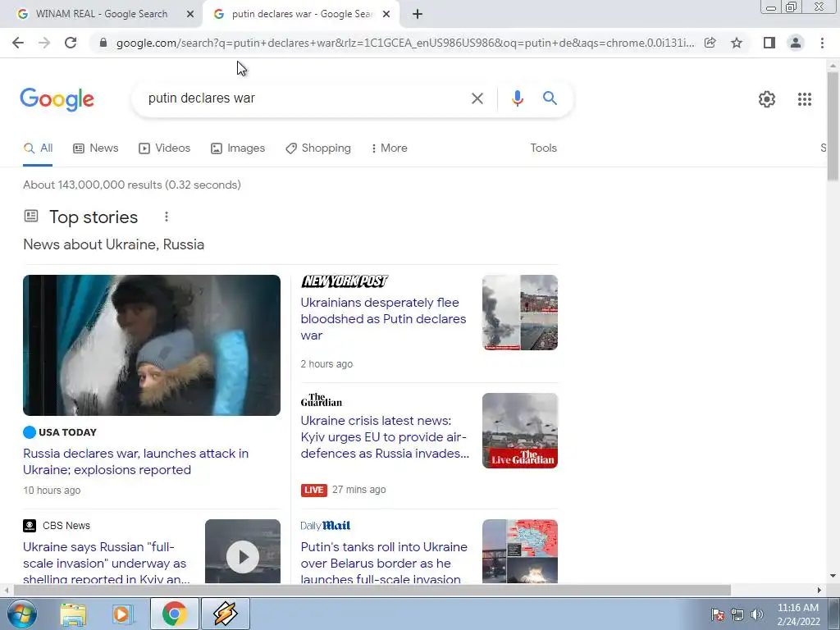Screen dimensions: 840x630
Task: Open Google quick settings gear
Action: click(x=767, y=99)
